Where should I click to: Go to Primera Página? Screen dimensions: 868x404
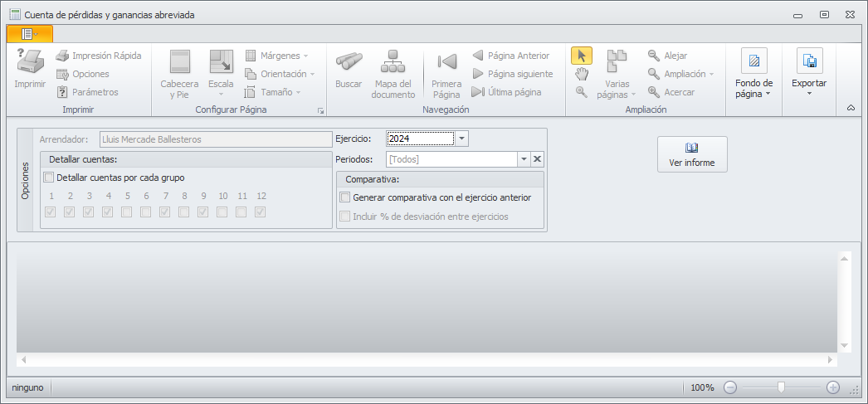coord(446,74)
